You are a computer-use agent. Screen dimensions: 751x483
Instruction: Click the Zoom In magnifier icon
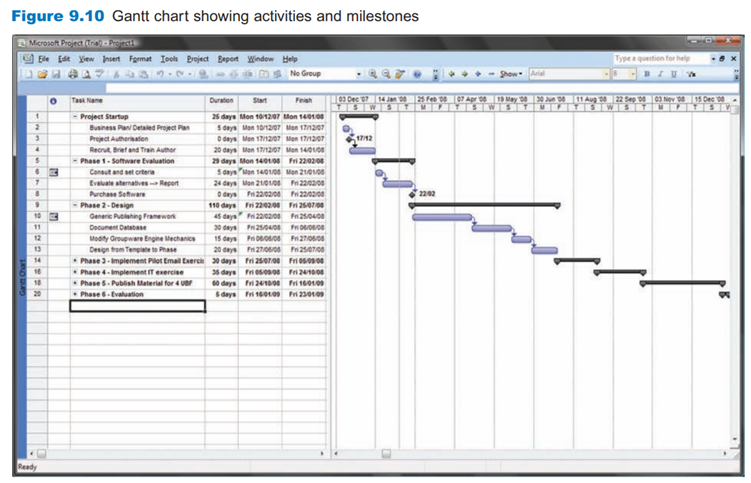372,74
